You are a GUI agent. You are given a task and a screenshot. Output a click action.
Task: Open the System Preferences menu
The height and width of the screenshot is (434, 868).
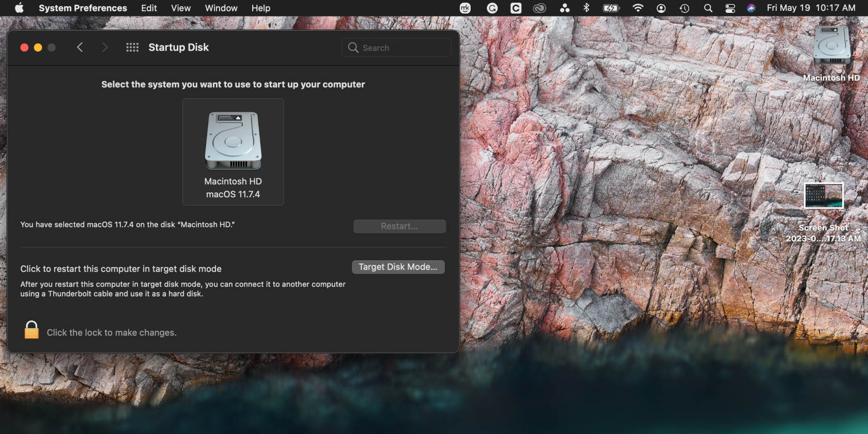(x=83, y=8)
